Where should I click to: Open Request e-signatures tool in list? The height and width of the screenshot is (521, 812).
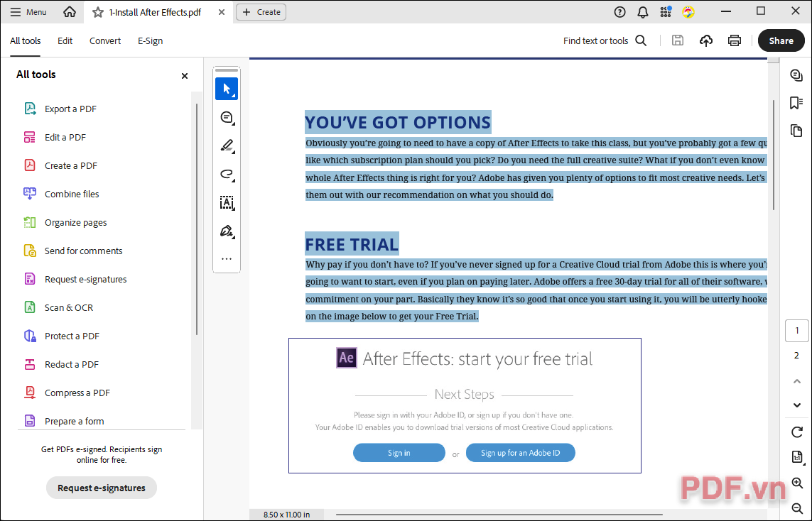[x=75, y=280]
